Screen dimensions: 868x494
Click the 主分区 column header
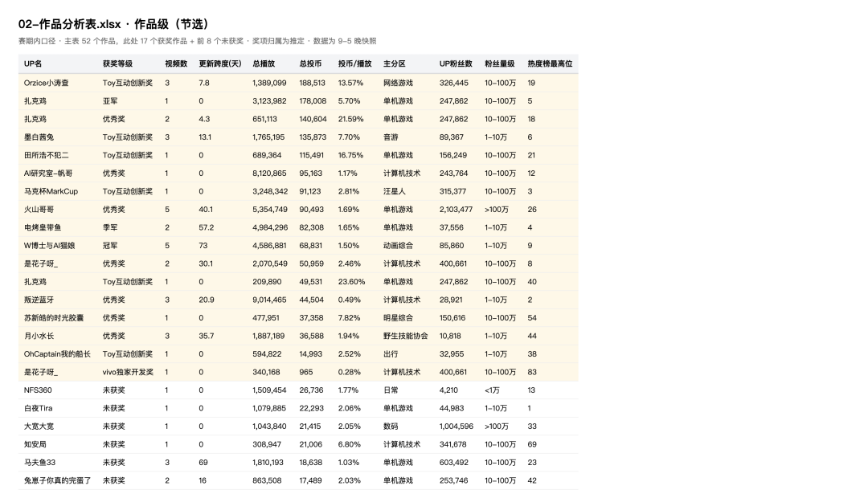click(x=394, y=63)
